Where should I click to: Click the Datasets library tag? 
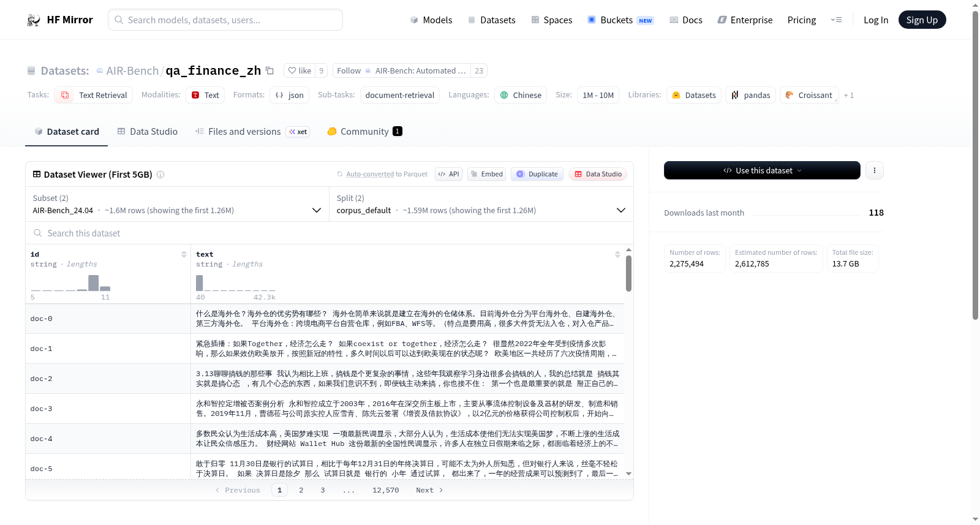(694, 95)
